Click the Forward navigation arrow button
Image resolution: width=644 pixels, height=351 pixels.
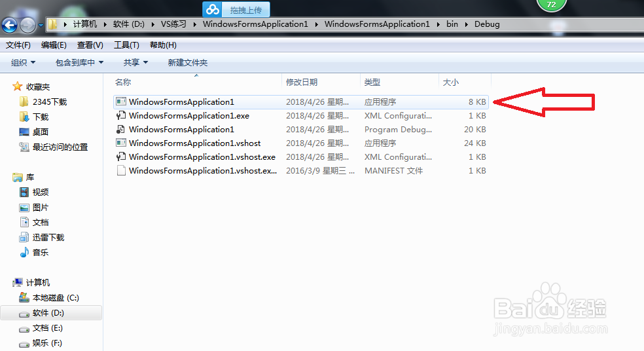coord(27,25)
